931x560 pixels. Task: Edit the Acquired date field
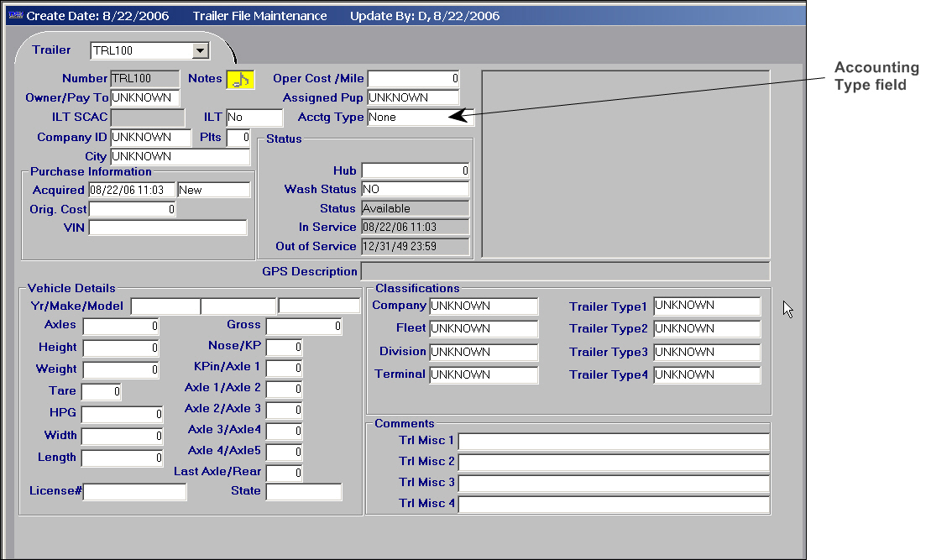tap(132, 190)
